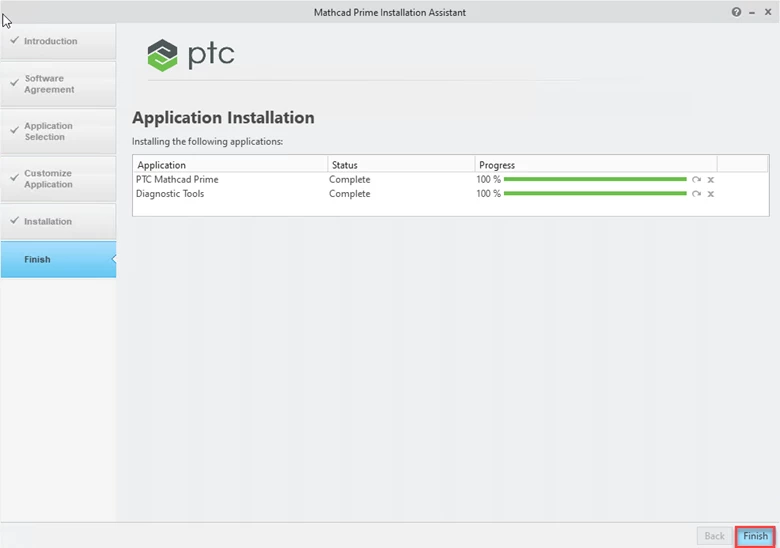
Task: Go to Application Selection step
Action: pos(58,131)
